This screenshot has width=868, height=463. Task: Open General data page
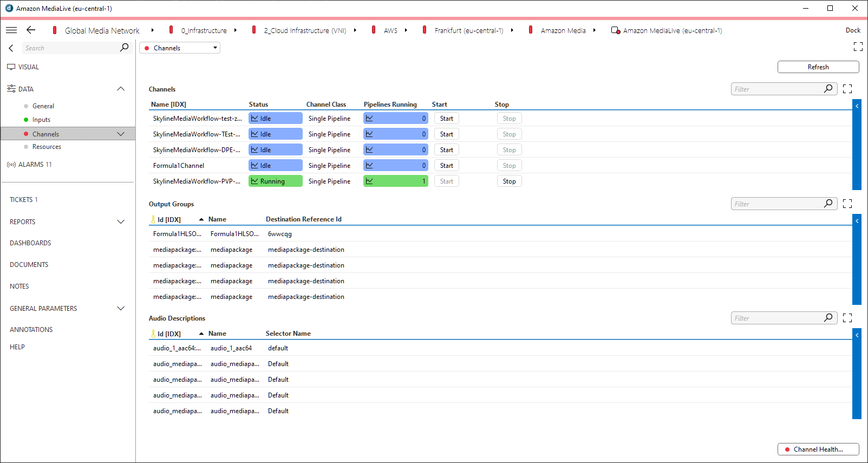pyautogui.click(x=43, y=106)
